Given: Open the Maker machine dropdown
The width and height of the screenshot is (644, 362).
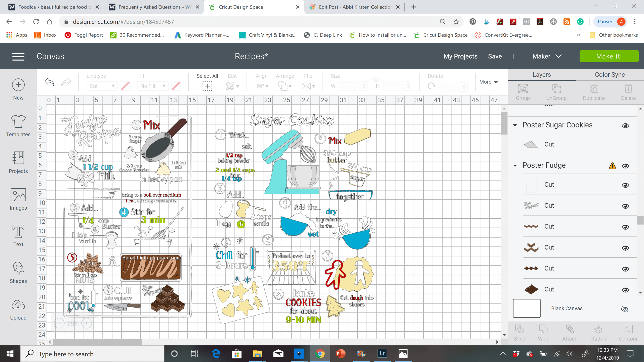Looking at the screenshot, I should pos(547,56).
